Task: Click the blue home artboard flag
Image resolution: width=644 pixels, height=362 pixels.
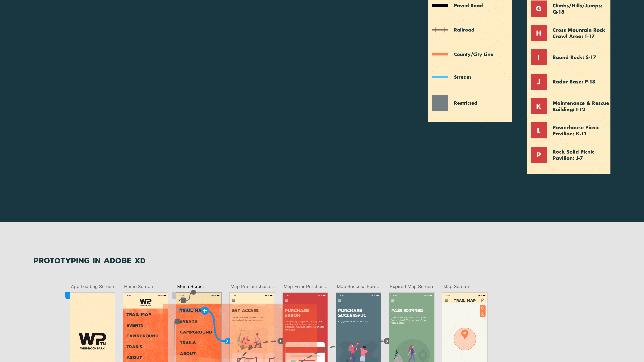Action: tap(67, 295)
